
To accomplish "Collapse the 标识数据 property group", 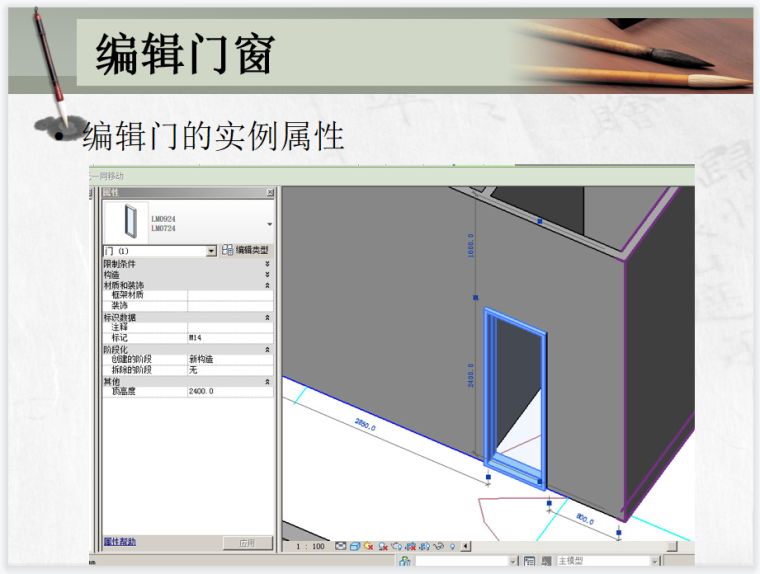I will coord(267,317).
